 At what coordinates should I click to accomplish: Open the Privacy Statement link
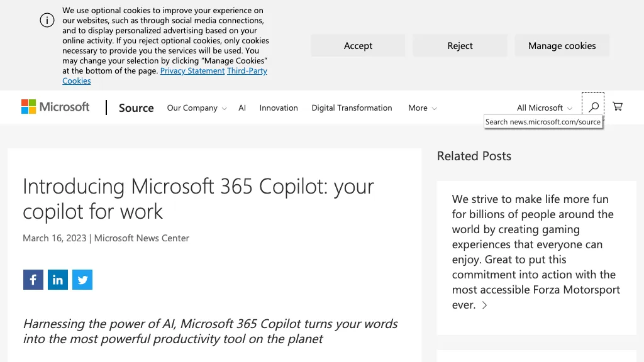point(192,70)
